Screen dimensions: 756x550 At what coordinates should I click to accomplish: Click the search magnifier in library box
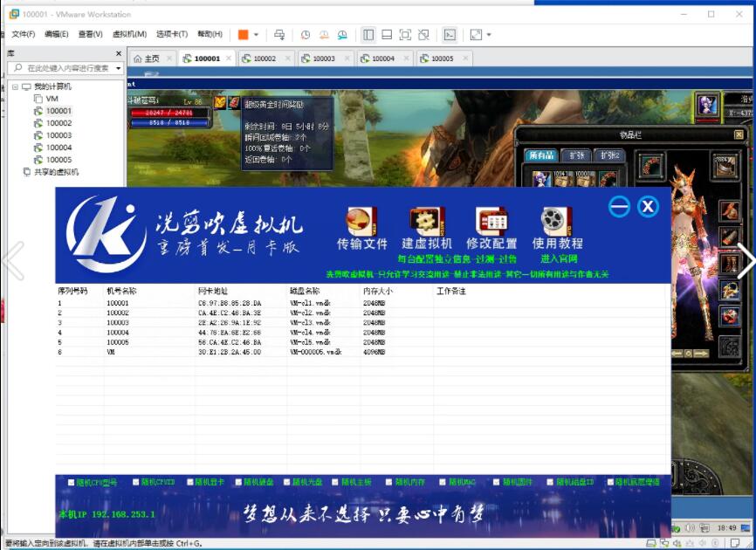[17, 68]
